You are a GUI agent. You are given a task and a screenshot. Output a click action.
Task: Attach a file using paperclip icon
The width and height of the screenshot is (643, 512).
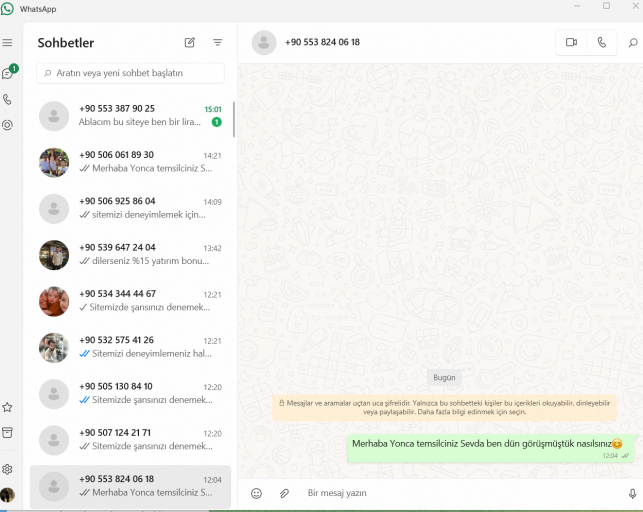pyautogui.click(x=284, y=494)
